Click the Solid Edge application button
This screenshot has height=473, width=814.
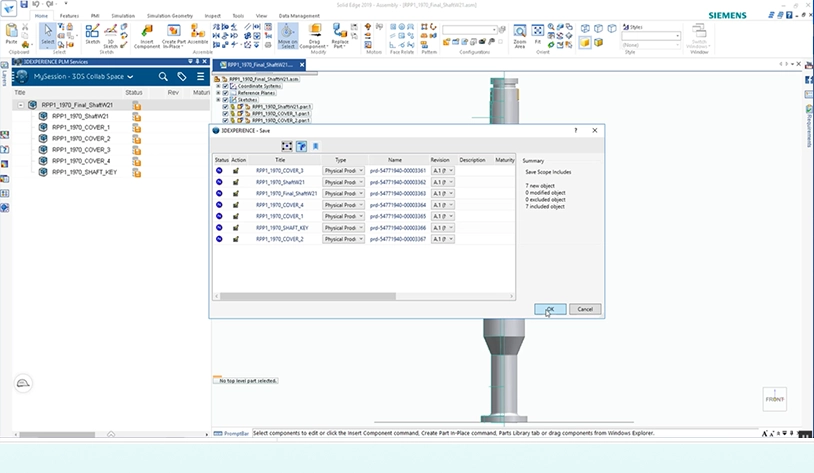pos(9,8)
